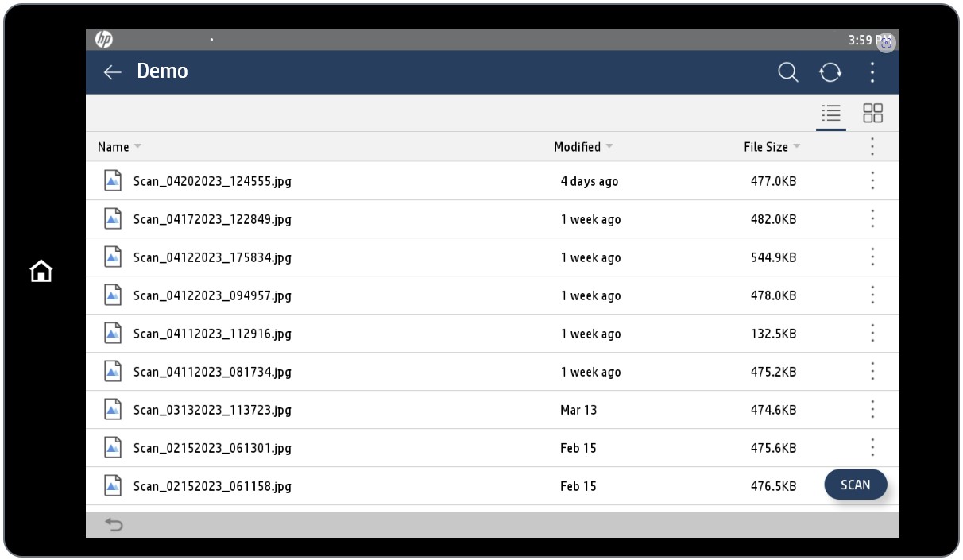Select file name Scan_04122023_094957.jpg
The width and height of the screenshot is (963, 560).
[212, 296]
